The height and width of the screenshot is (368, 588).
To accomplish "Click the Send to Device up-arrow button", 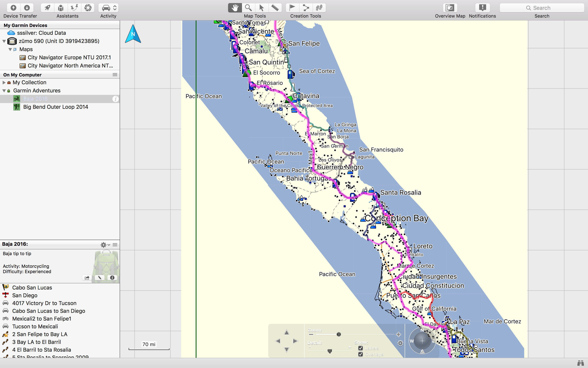I will click(14, 8).
